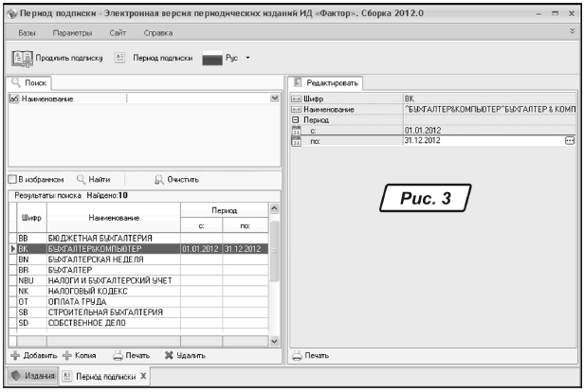The height and width of the screenshot is (392, 584).
Task: Collapse the Период group in editor
Action: (x=296, y=119)
